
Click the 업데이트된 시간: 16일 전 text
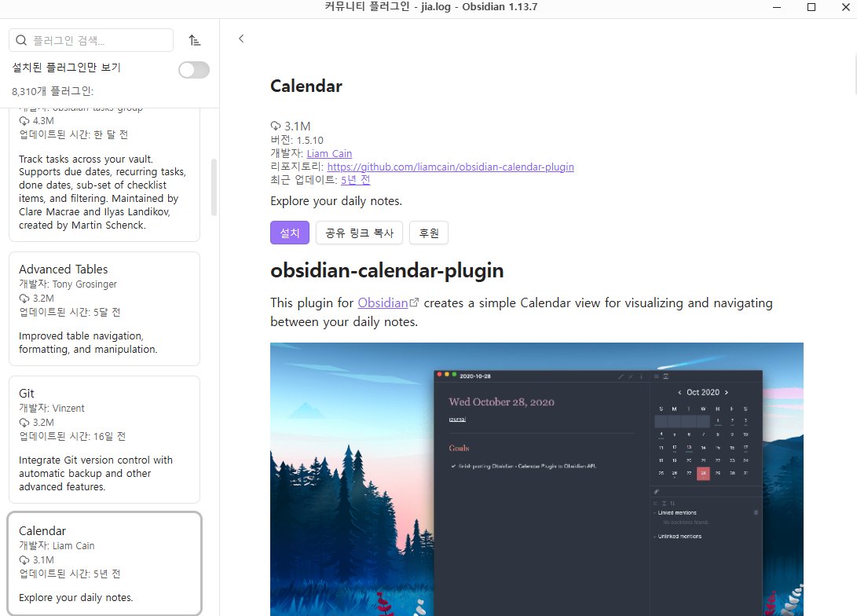click(x=72, y=436)
